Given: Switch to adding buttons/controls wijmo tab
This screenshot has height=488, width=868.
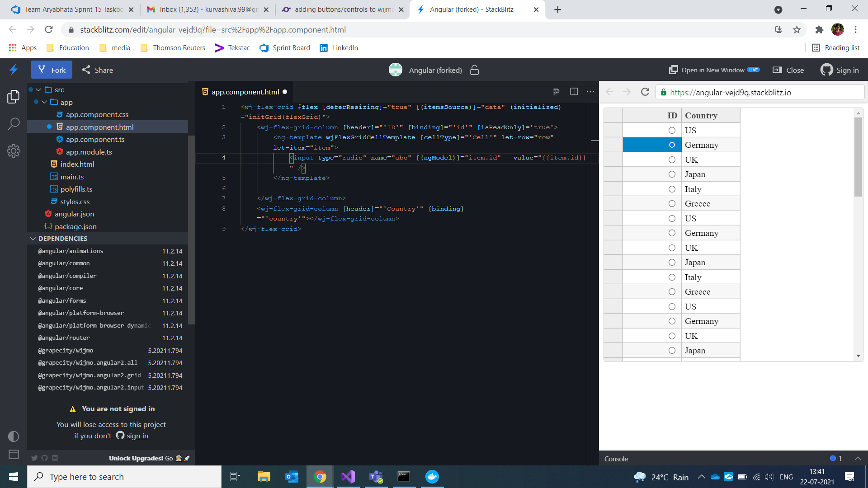Looking at the screenshot, I should click(x=343, y=9).
